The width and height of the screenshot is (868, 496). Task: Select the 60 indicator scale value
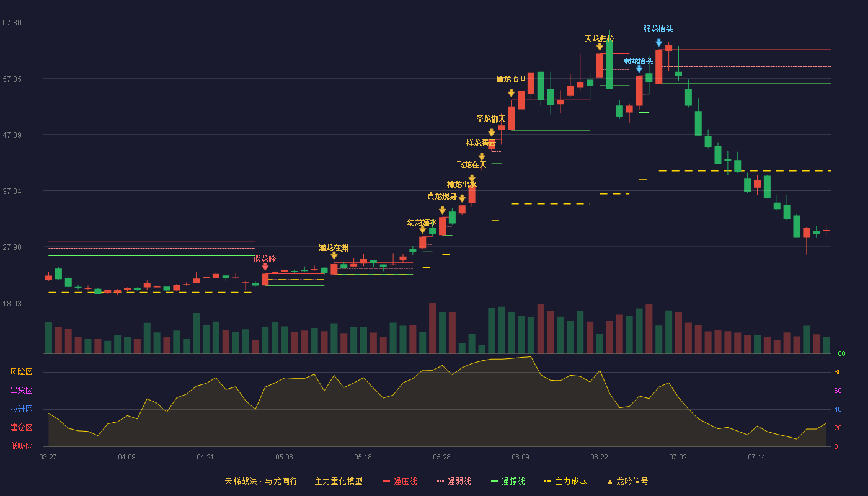click(838, 391)
